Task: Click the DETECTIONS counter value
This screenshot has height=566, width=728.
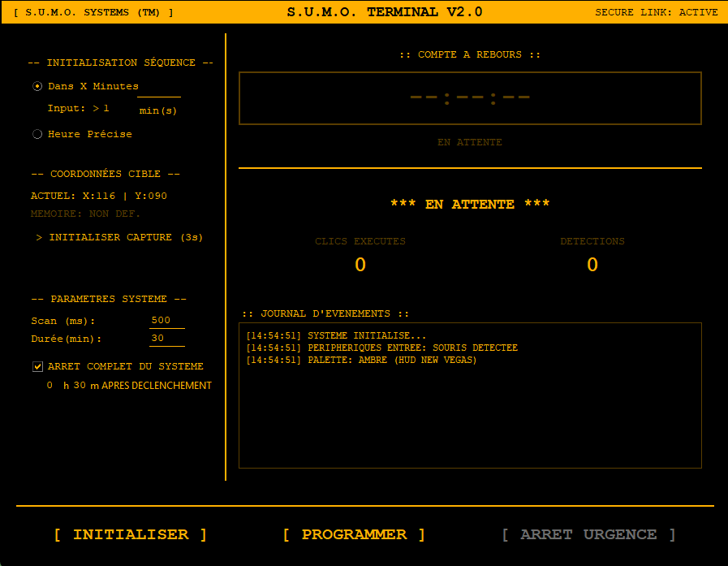Action: point(592,265)
